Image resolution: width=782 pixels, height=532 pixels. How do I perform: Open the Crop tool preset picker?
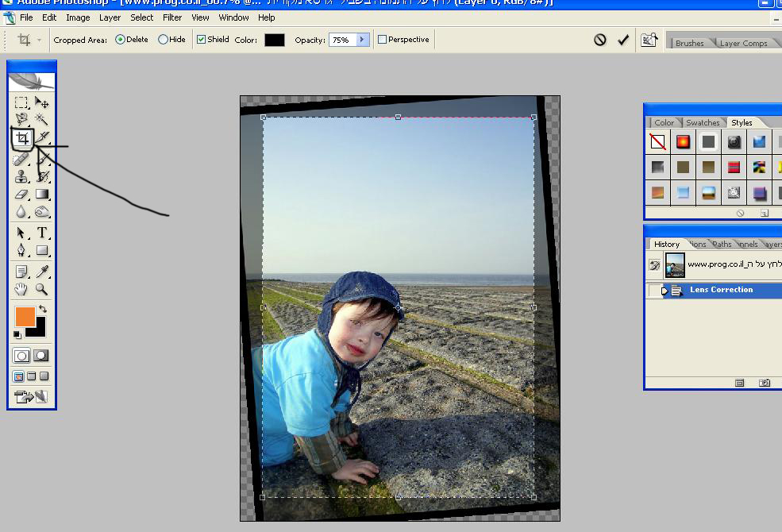click(29, 40)
